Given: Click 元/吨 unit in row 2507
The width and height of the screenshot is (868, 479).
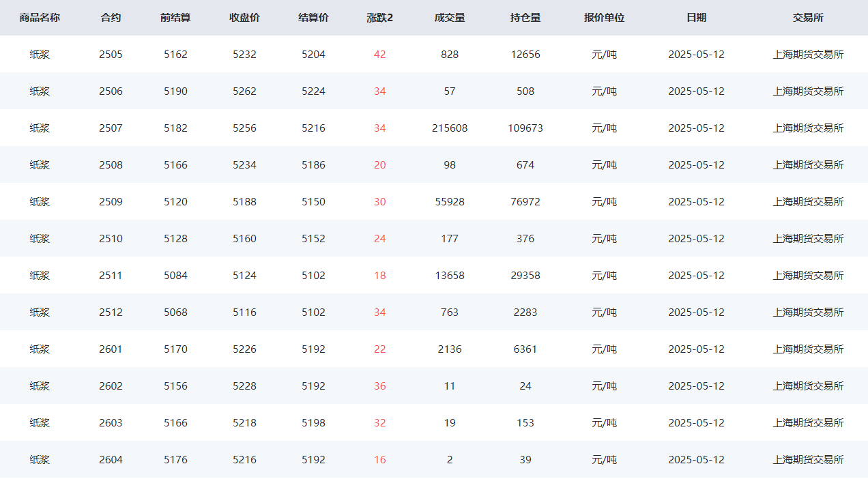Looking at the screenshot, I should coord(604,128).
